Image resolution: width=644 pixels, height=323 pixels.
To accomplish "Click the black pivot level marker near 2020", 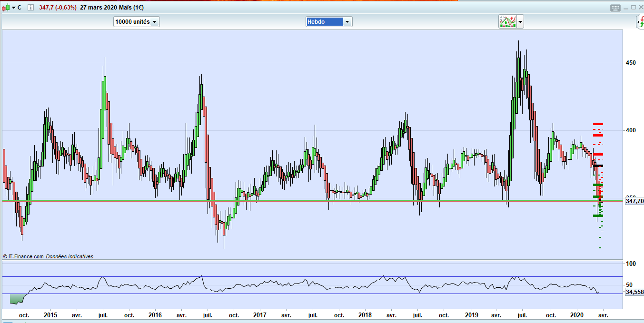I will [598, 166].
